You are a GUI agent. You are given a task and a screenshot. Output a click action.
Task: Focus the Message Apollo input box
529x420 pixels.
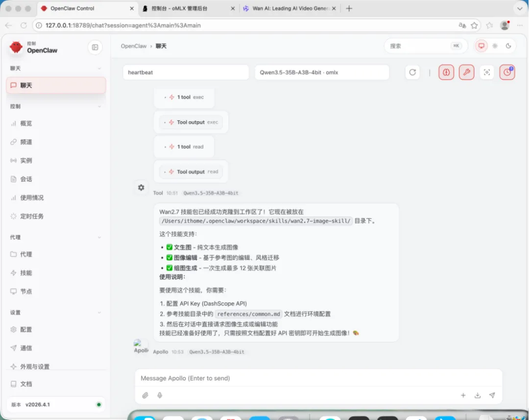pyautogui.click(x=318, y=378)
